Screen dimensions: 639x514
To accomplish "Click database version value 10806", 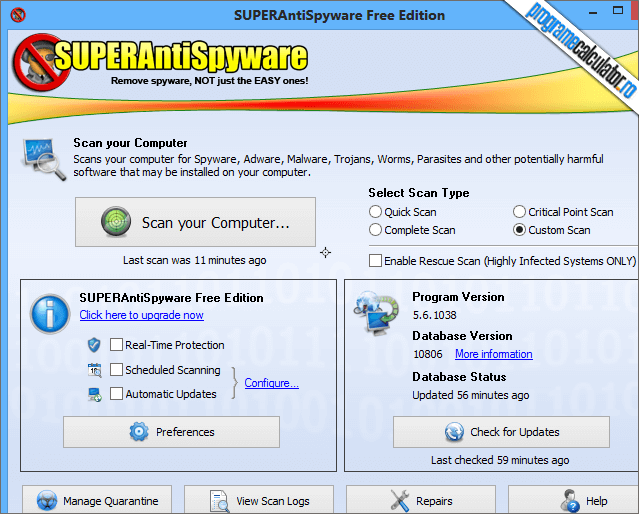I will click(427, 354).
